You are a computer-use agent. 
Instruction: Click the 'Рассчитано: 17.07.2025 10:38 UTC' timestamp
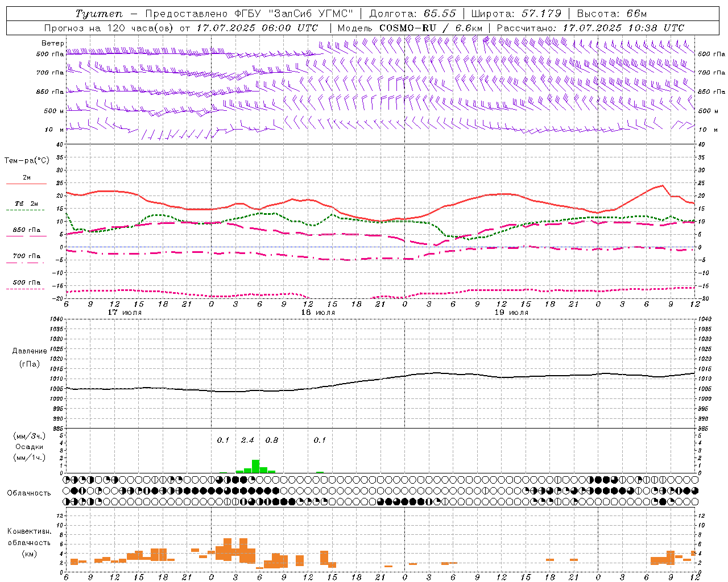coord(590,28)
